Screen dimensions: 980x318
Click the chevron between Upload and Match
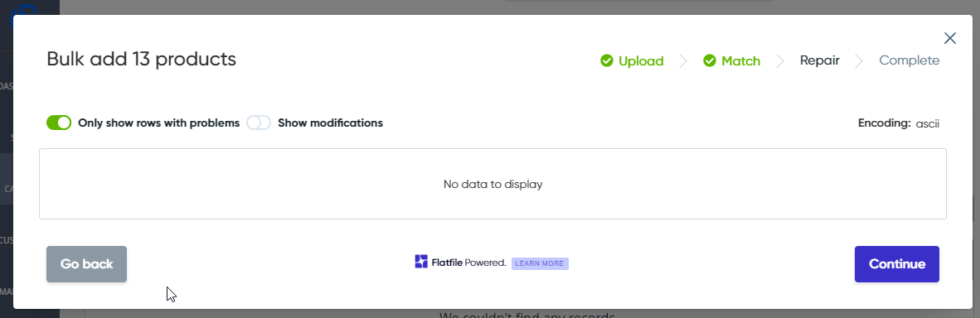click(x=683, y=60)
